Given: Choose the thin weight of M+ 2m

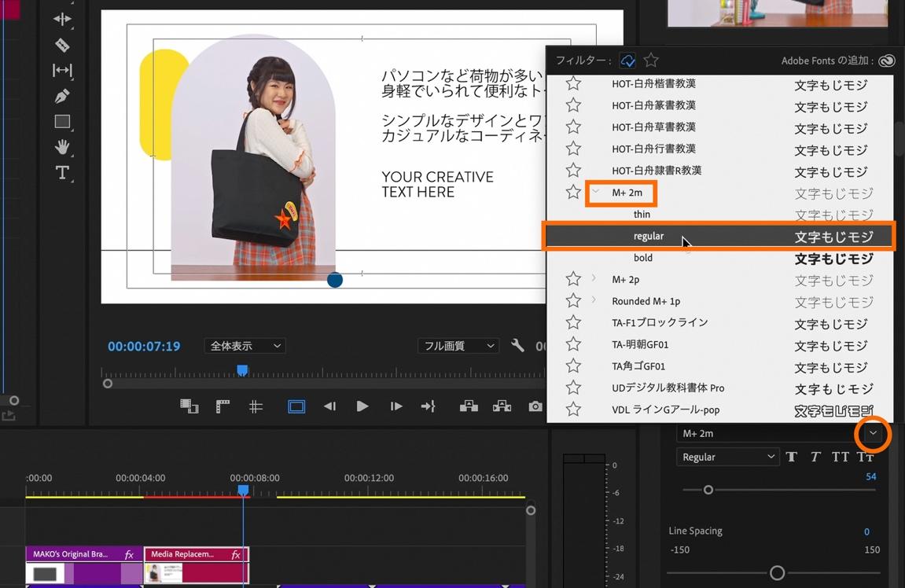Looking at the screenshot, I should 719,214.
